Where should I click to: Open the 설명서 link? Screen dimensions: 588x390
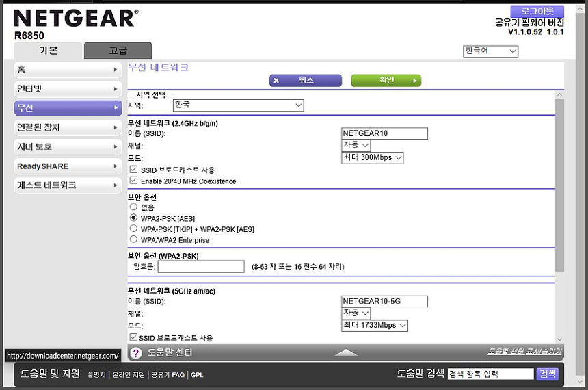[x=96, y=375]
